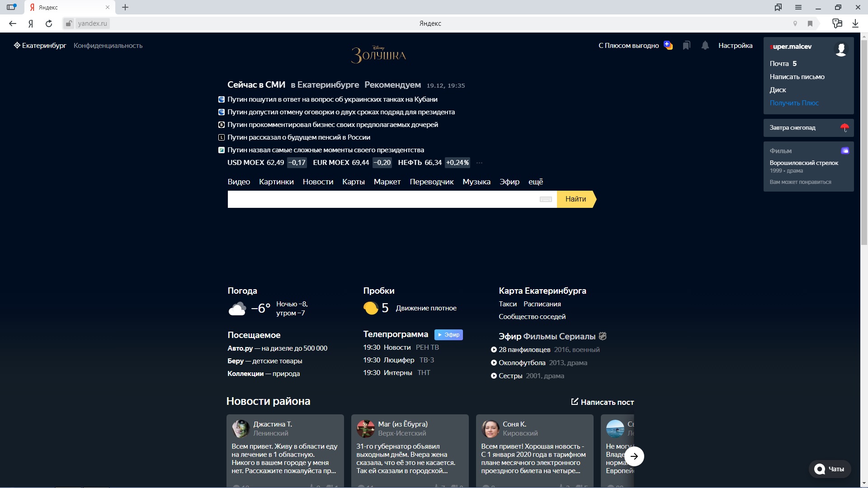This screenshot has width=868, height=488.
Task: Click the page translate icon in browser toolbar
Action: pyautogui.click(x=837, y=23)
